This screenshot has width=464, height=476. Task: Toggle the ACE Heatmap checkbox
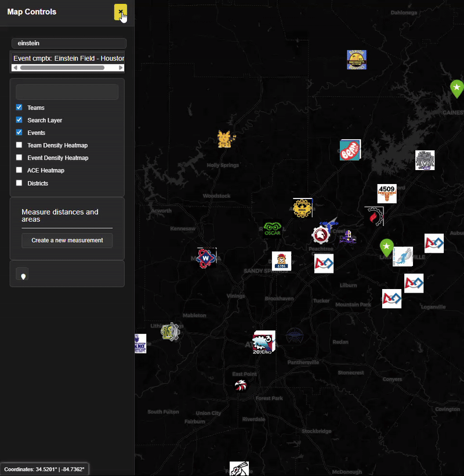[19, 170]
